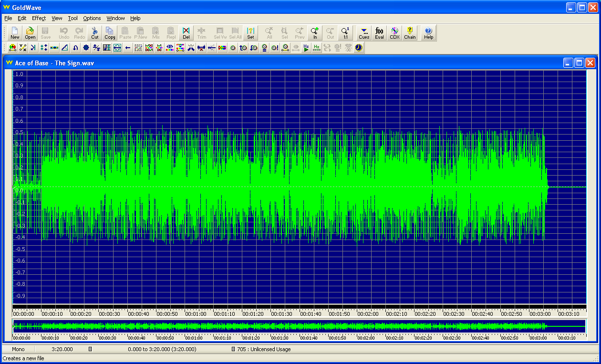Open the Tool menu
Screen dimensions: 601x364
click(73, 18)
